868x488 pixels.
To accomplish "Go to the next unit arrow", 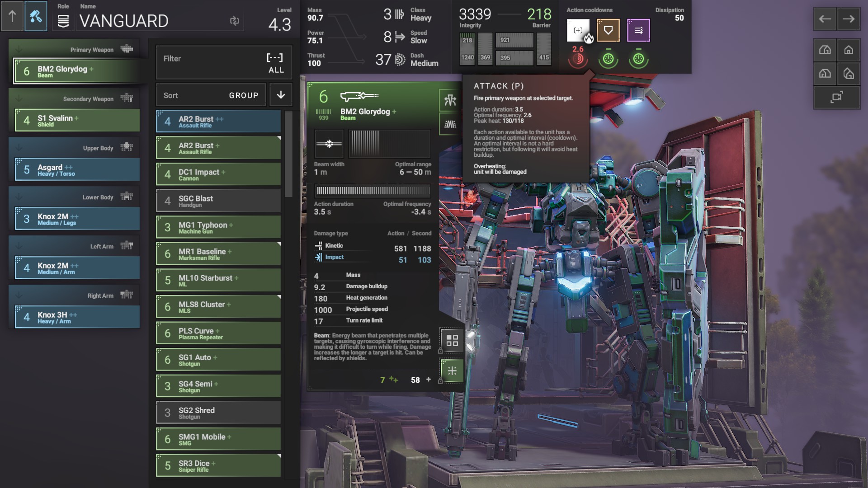I will coord(848,19).
